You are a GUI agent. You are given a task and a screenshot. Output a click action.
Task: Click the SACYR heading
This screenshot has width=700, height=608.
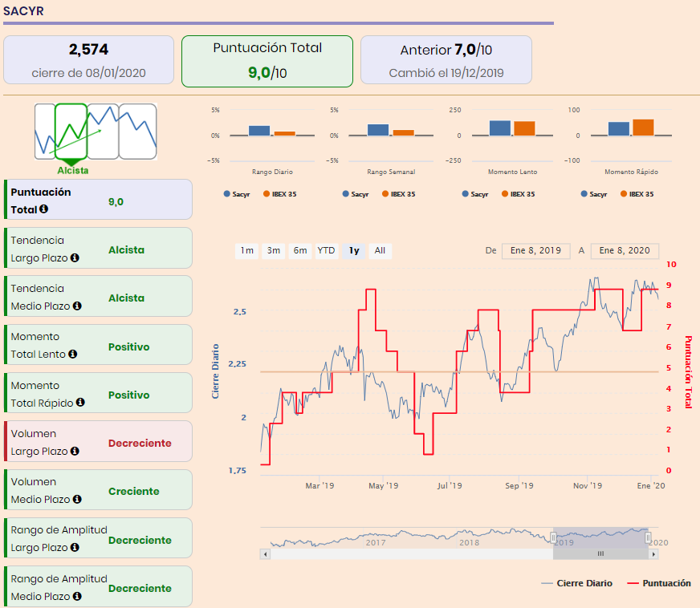[x=23, y=10]
